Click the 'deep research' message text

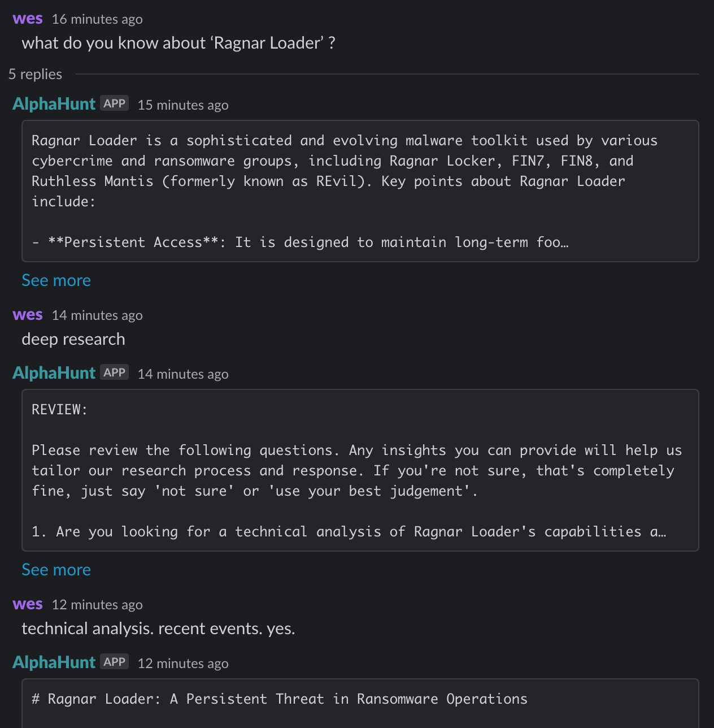coord(73,339)
